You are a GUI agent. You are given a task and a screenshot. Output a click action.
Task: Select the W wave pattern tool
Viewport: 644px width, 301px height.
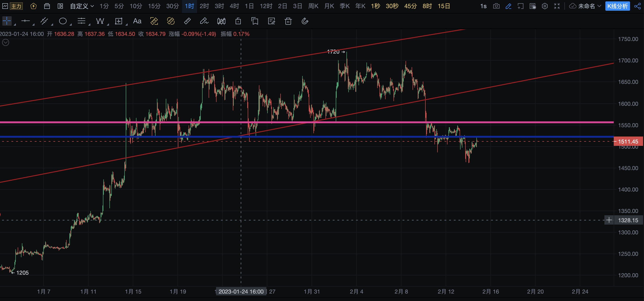coord(100,21)
